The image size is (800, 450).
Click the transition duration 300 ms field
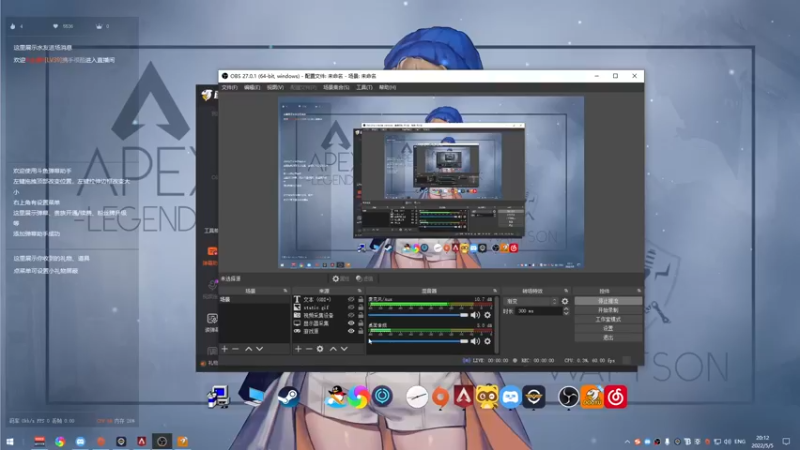[538, 311]
